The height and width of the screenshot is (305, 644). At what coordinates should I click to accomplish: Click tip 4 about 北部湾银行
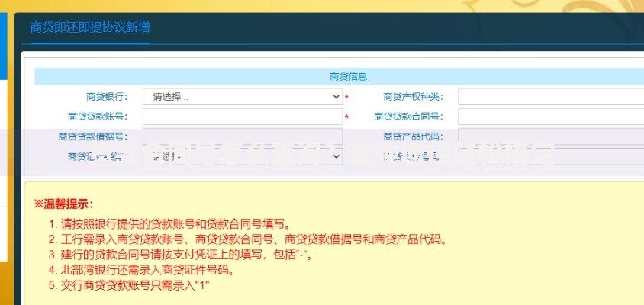(152, 270)
